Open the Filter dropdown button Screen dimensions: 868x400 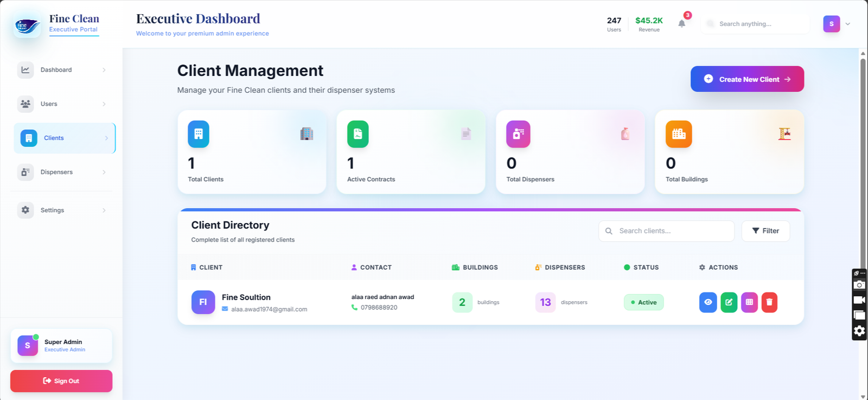765,231
